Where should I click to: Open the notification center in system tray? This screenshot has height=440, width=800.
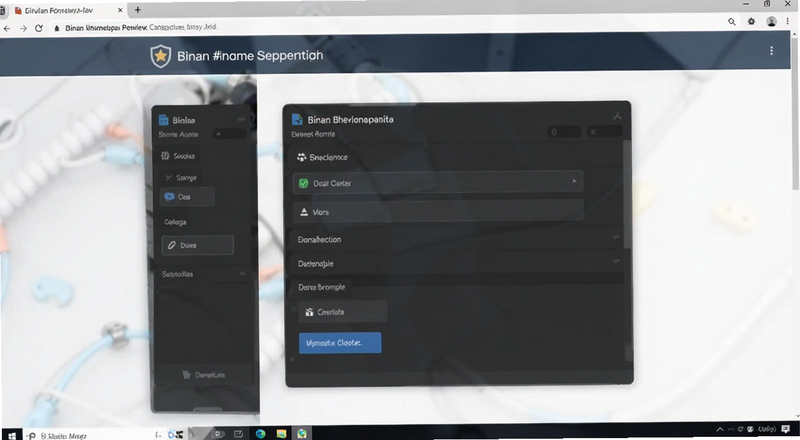pyautogui.click(x=786, y=429)
